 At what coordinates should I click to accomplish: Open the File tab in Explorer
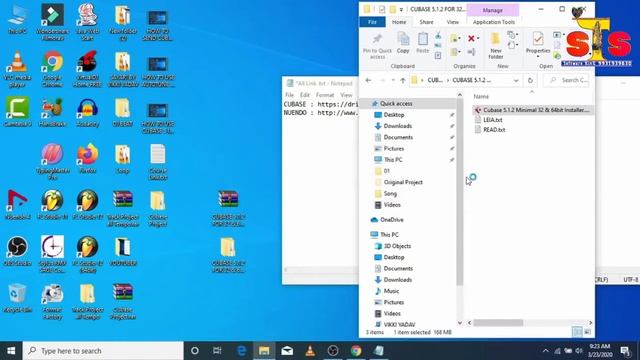click(372, 22)
